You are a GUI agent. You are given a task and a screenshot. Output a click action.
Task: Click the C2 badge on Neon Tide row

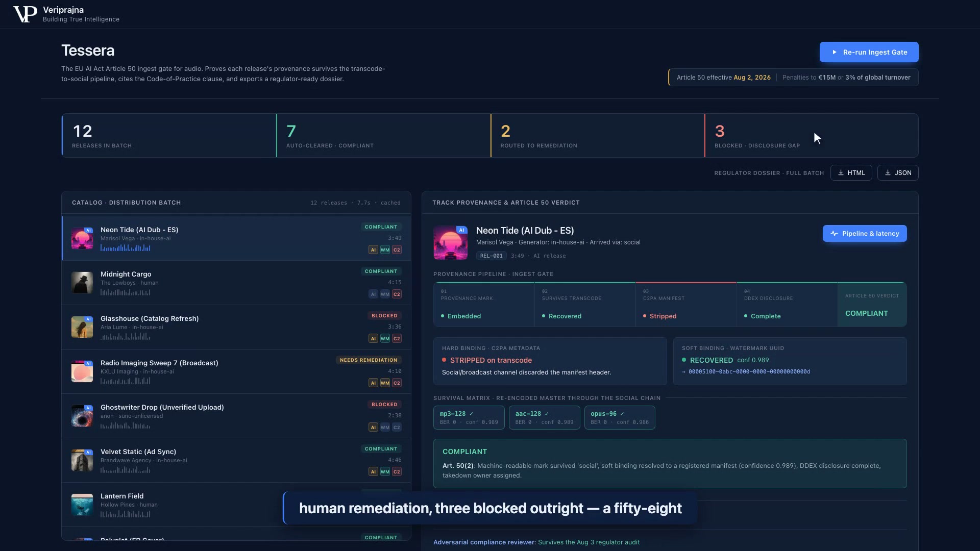[x=397, y=249]
